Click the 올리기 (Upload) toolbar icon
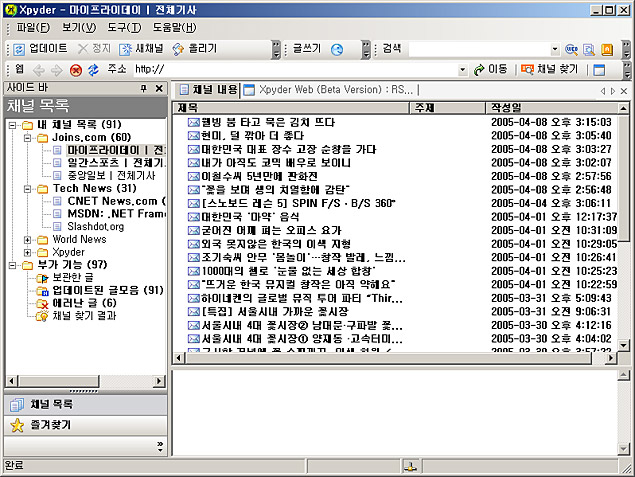 pyautogui.click(x=179, y=49)
